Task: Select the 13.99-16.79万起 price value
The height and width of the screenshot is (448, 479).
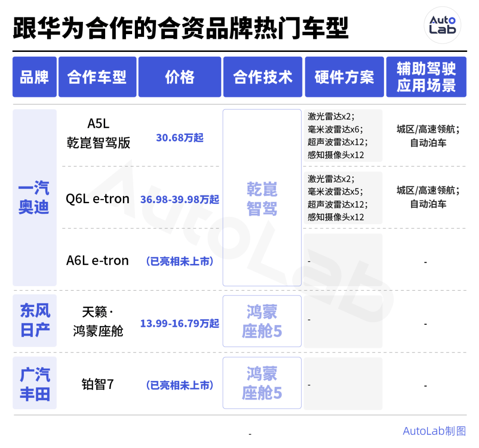Action: click(179, 324)
